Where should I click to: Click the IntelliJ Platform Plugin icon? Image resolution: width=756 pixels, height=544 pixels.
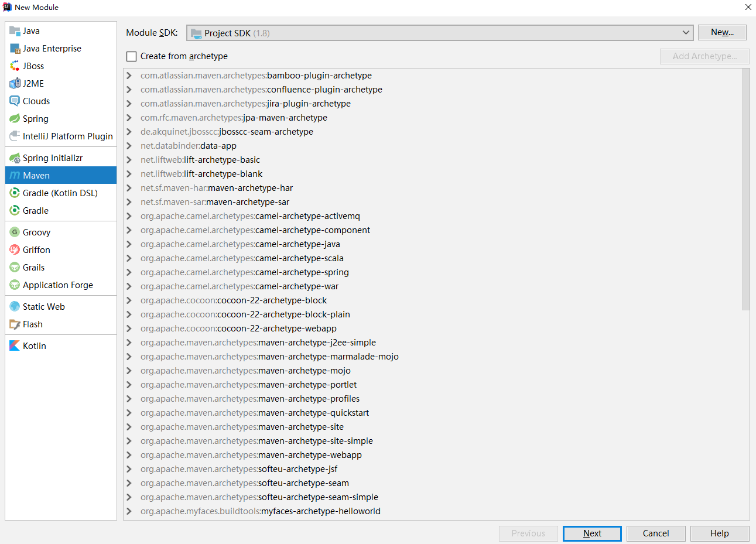tap(15, 136)
